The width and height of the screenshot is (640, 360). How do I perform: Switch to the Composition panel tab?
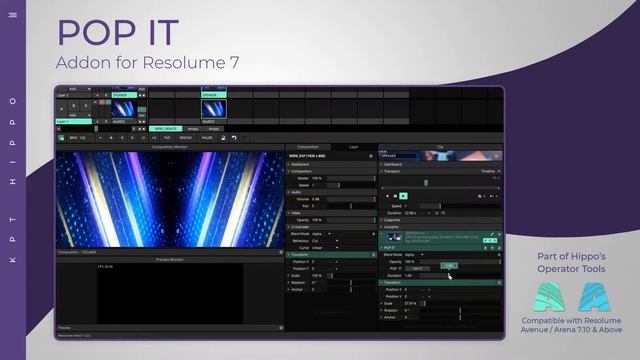[308, 147]
